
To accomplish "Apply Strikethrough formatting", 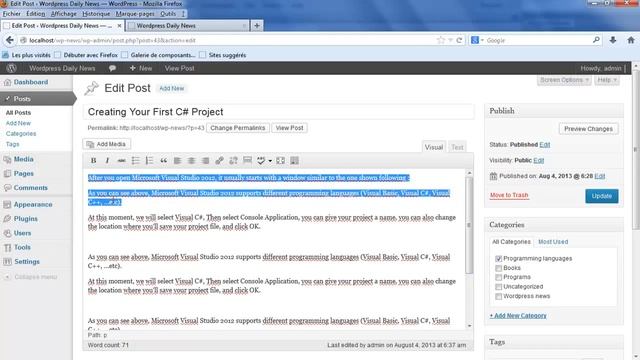I will tap(121, 161).
